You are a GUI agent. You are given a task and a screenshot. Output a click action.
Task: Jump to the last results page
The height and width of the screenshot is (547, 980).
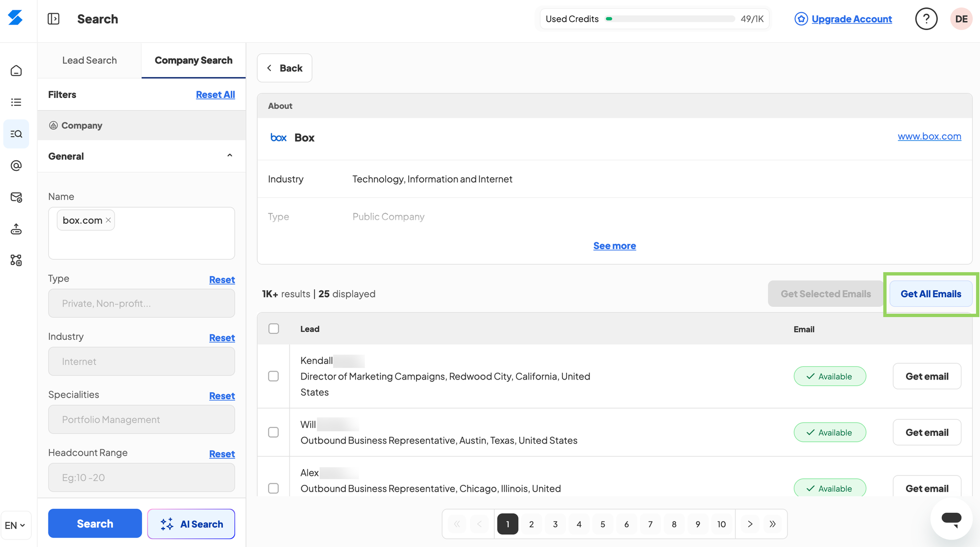coord(773,524)
